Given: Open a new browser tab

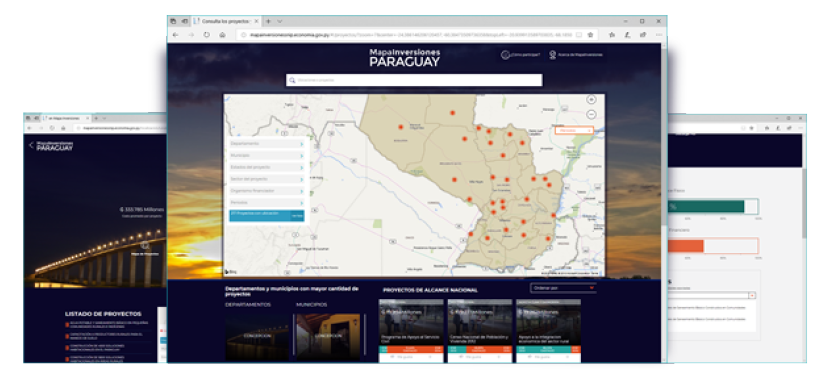Looking at the screenshot, I should [x=268, y=21].
